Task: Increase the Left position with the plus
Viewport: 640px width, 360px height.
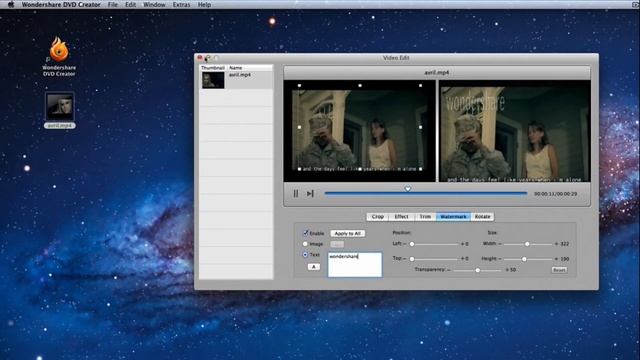Action: (462, 244)
